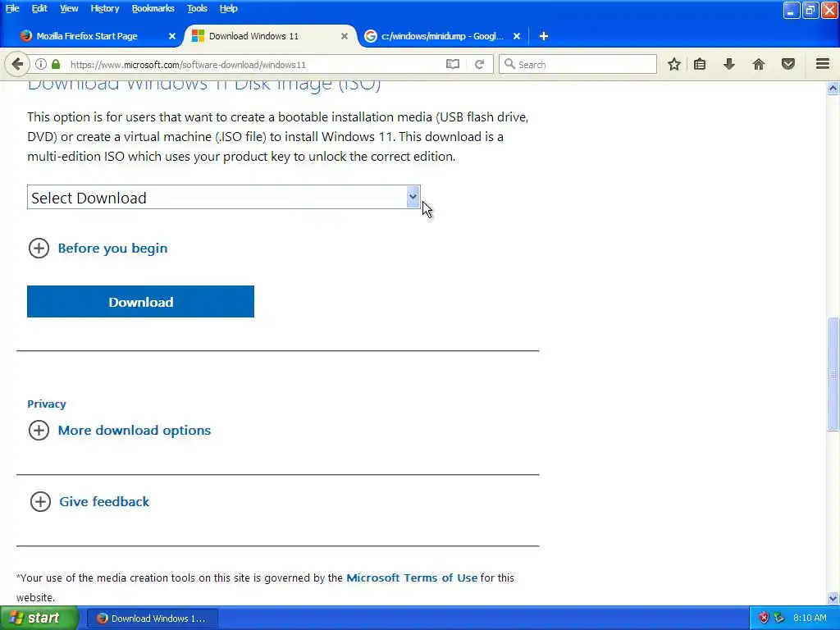This screenshot has height=630, width=840.
Task: Reload the current page
Action: (x=479, y=64)
